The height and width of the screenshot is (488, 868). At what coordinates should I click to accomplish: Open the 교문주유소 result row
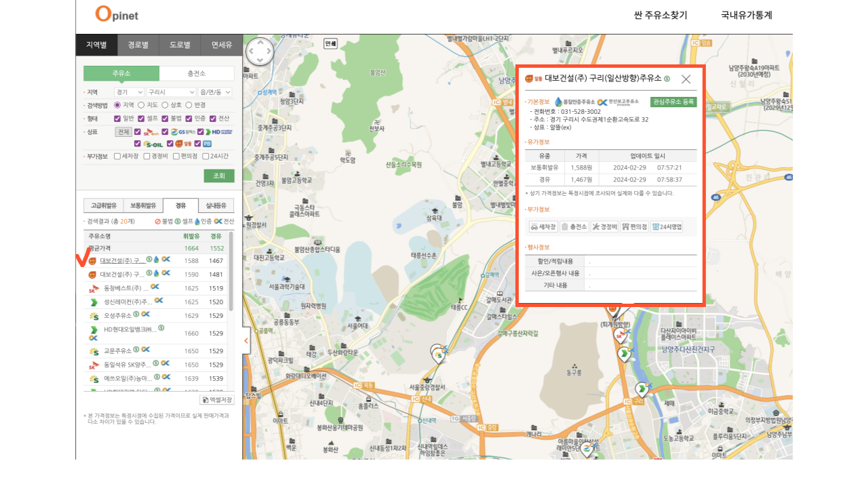point(156,351)
